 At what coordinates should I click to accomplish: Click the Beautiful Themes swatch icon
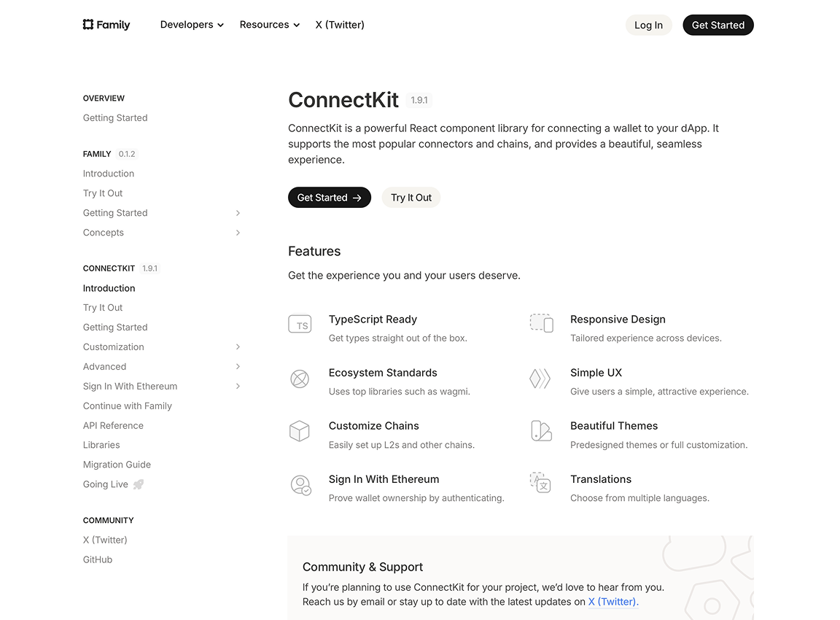541,431
